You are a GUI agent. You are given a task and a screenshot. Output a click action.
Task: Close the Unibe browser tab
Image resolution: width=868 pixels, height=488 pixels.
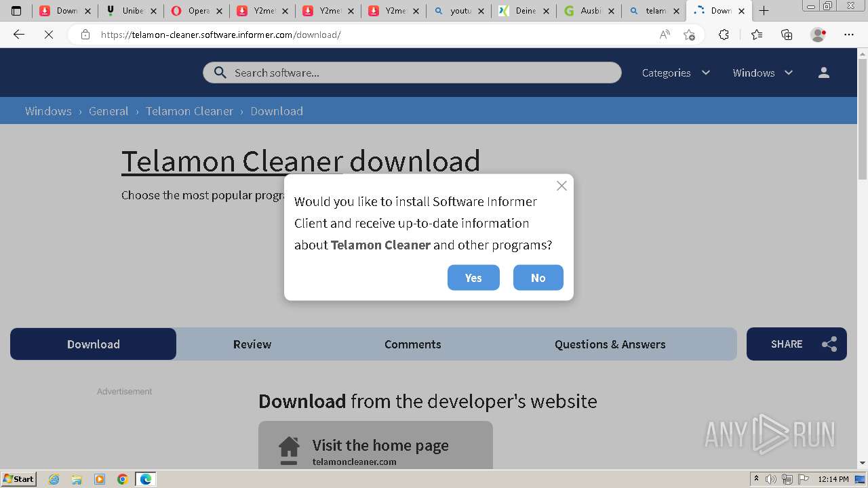pyautogui.click(x=153, y=11)
